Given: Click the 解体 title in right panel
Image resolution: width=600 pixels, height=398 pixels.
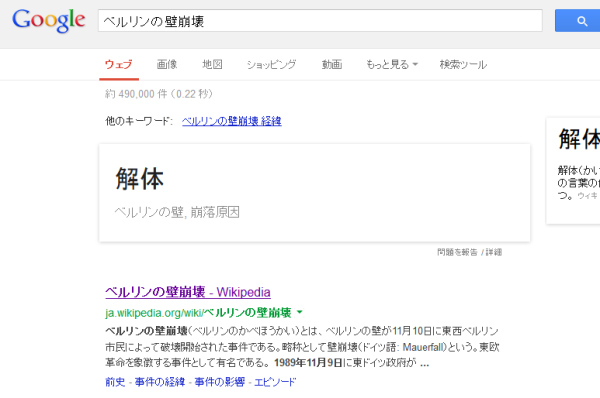Looking at the screenshot, I should (x=579, y=139).
